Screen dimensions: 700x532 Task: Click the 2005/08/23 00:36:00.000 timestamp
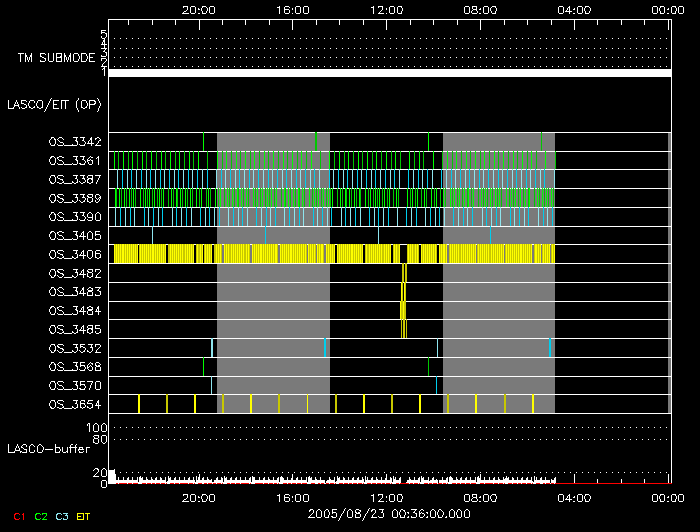(388, 514)
